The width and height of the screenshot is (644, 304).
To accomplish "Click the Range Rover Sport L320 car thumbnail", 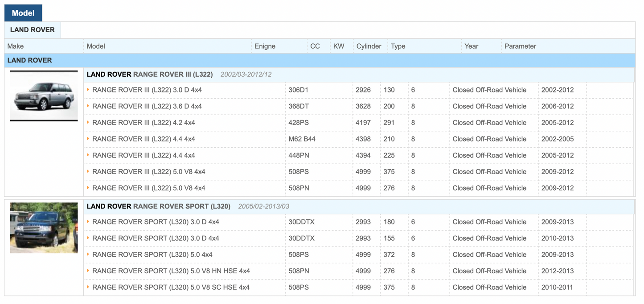I will pyautogui.click(x=44, y=228).
